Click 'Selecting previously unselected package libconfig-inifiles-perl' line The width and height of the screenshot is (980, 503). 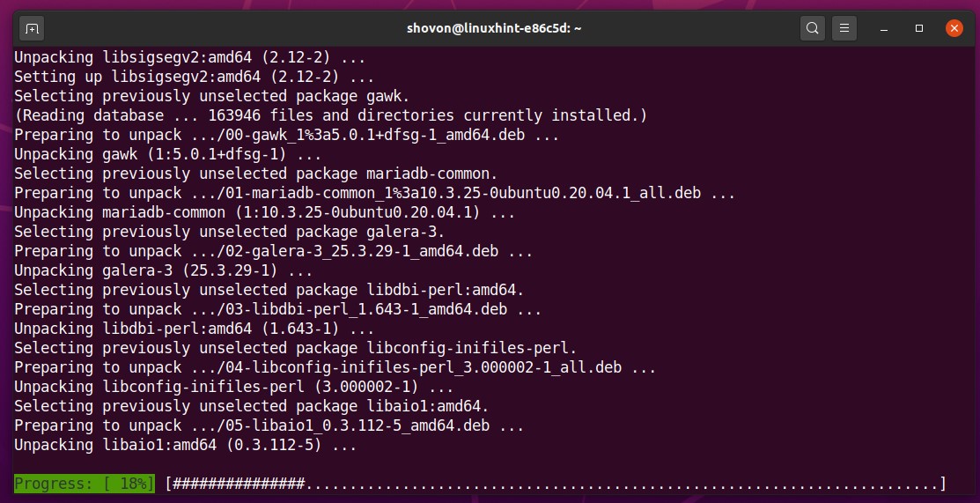(295, 348)
